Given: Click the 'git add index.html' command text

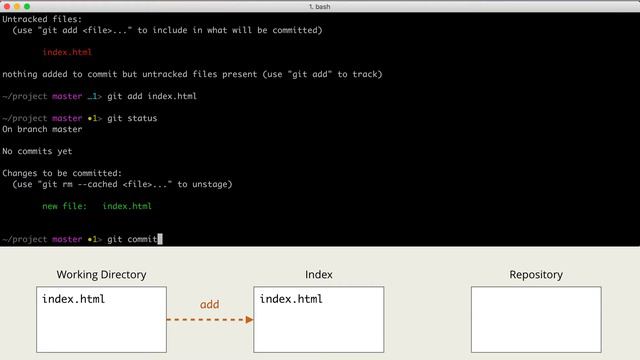Looking at the screenshot, I should point(152,96).
